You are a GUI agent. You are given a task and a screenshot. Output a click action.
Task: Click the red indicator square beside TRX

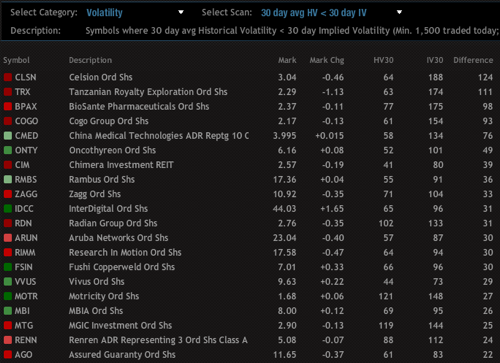[x=8, y=92]
